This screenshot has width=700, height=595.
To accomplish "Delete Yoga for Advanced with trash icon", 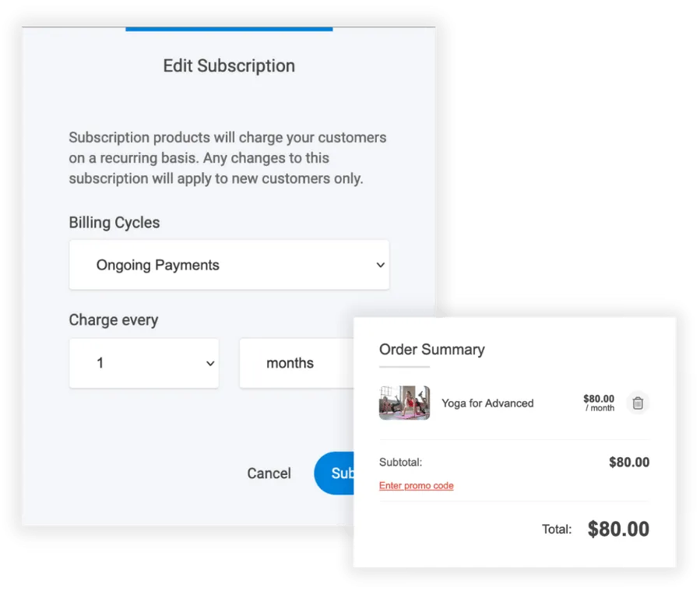I will coord(638,403).
